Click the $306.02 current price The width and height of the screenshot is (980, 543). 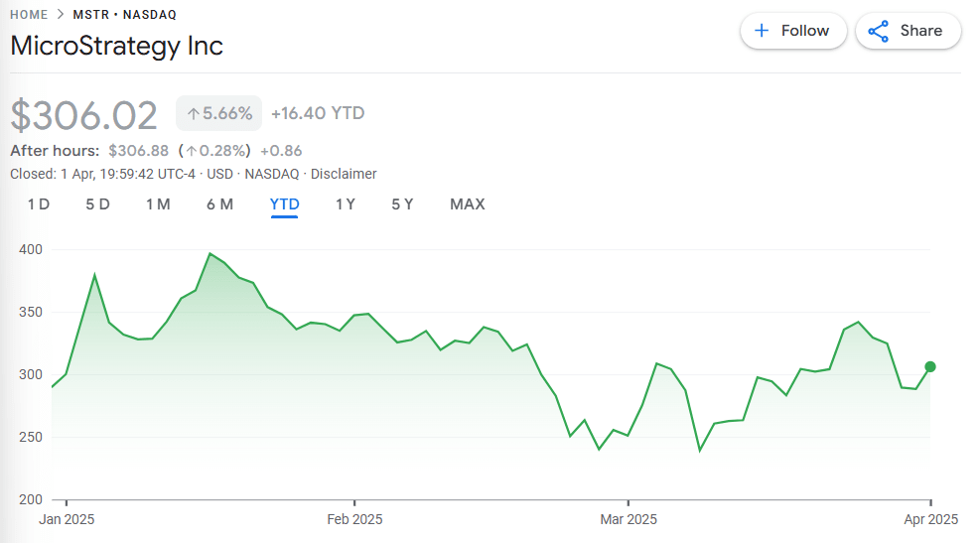(x=83, y=115)
